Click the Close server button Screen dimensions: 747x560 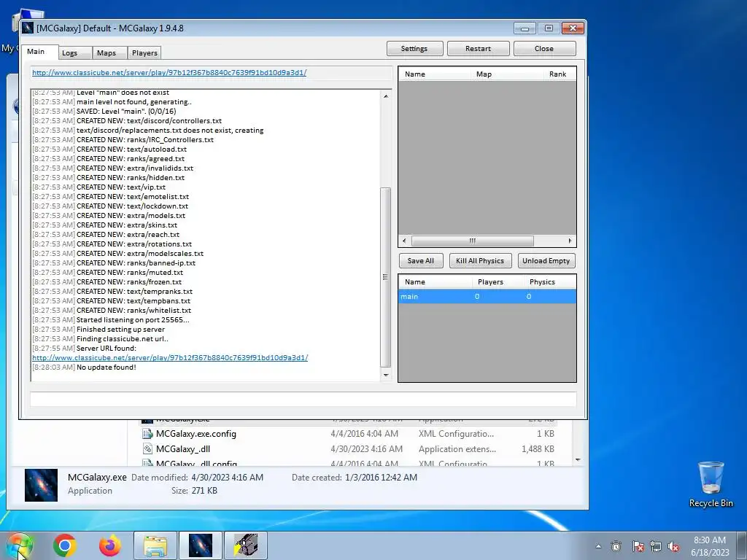coord(544,49)
